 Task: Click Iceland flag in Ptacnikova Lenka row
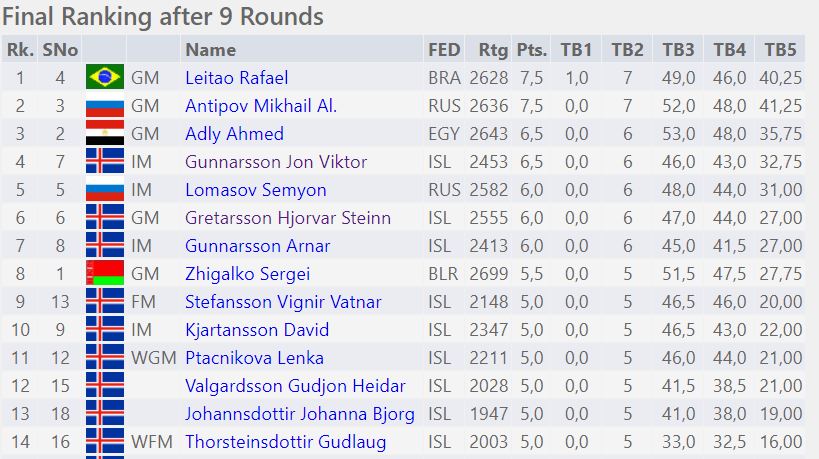(104, 357)
